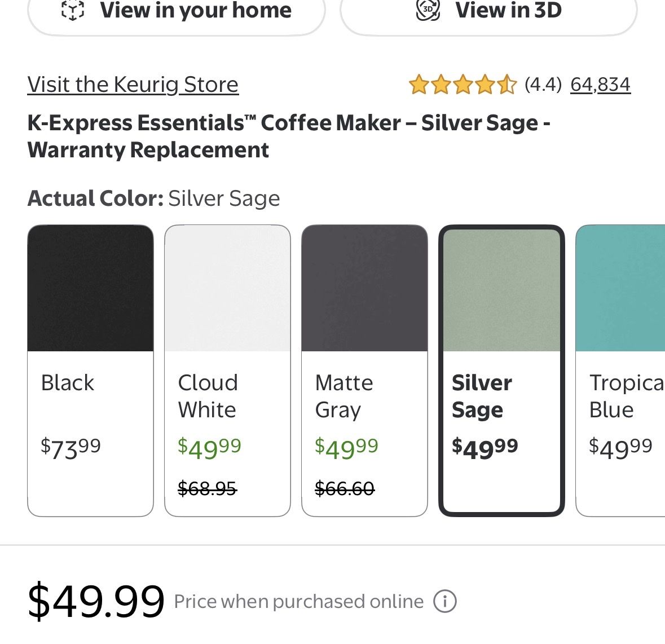Click the Tropical Blue option label

point(627,396)
